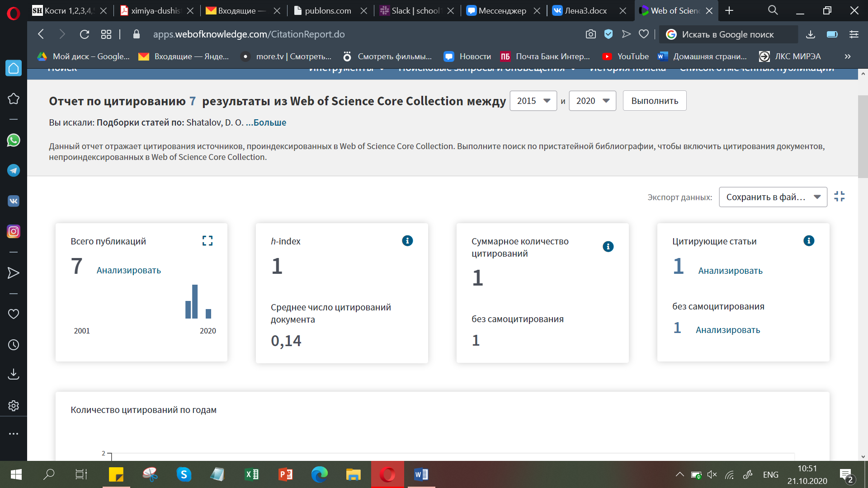Click the Выполнить button
The image size is (868, 488).
[x=654, y=101]
